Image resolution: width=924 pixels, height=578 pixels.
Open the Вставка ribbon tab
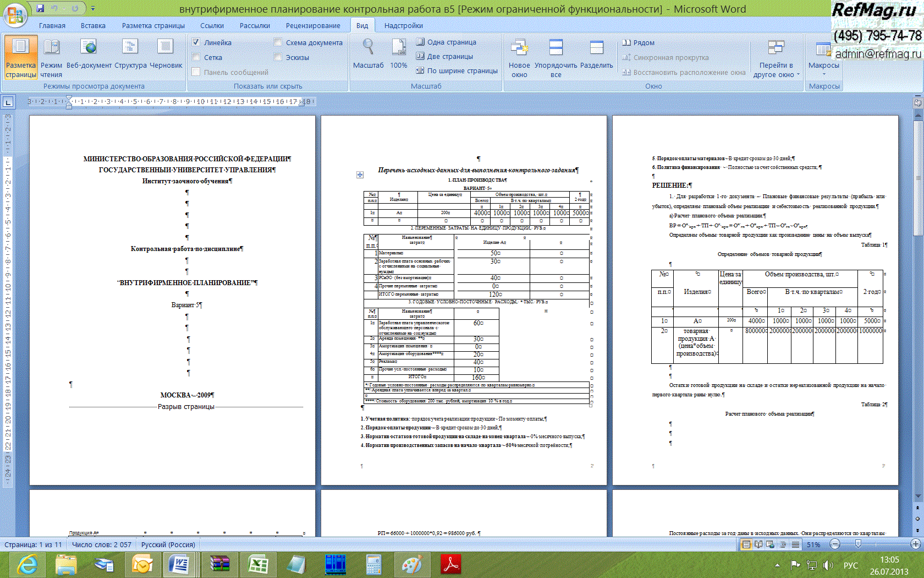click(x=93, y=25)
